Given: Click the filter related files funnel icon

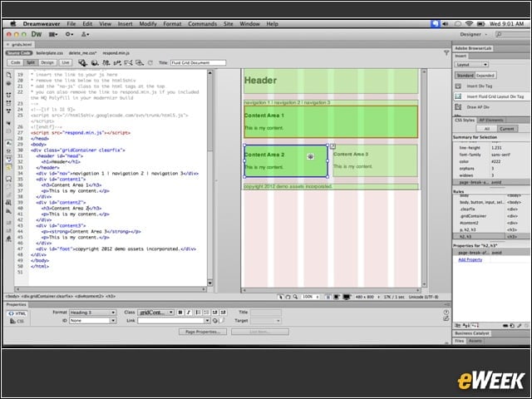Looking at the screenshot, I should click(x=446, y=52).
